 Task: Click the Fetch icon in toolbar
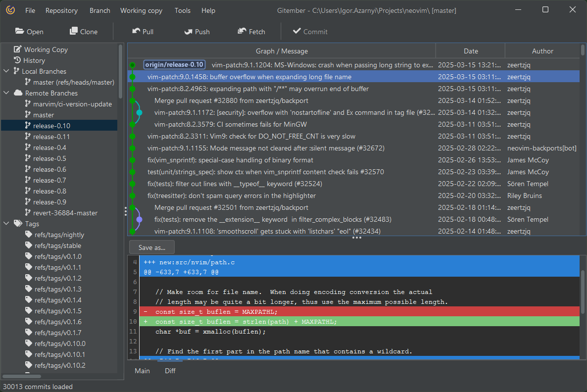[242, 31]
